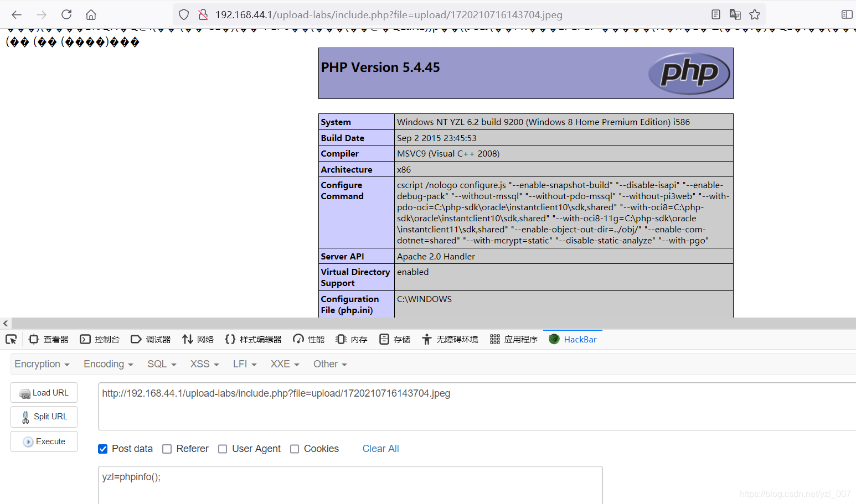Click the shield tracking protection icon
The image size is (856, 504).
click(x=184, y=15)
